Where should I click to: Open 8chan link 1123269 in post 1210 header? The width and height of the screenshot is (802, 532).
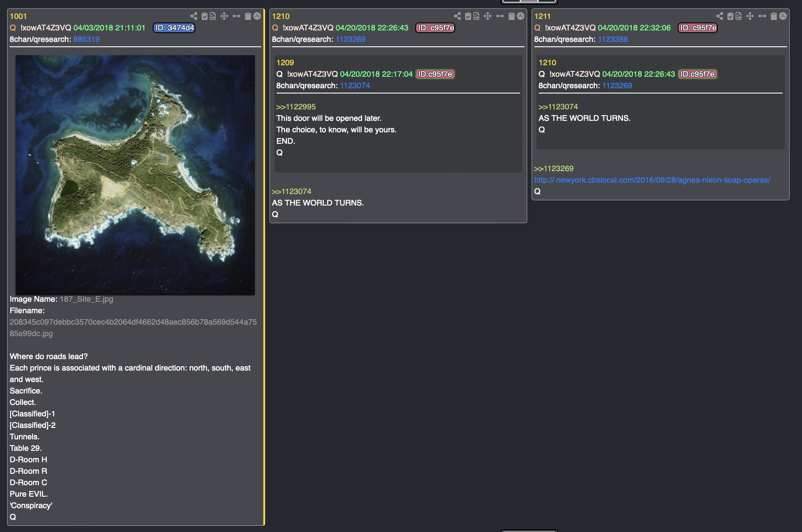tap(351, 39)
